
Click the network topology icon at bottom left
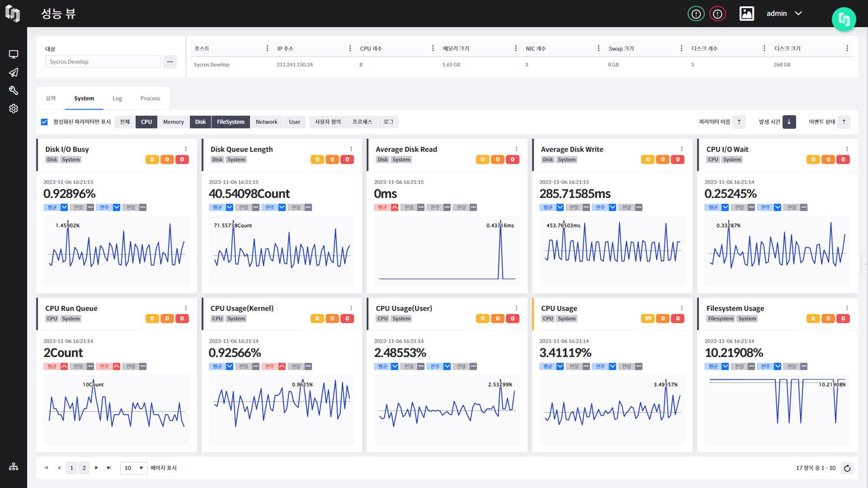[x=13, y=467]
